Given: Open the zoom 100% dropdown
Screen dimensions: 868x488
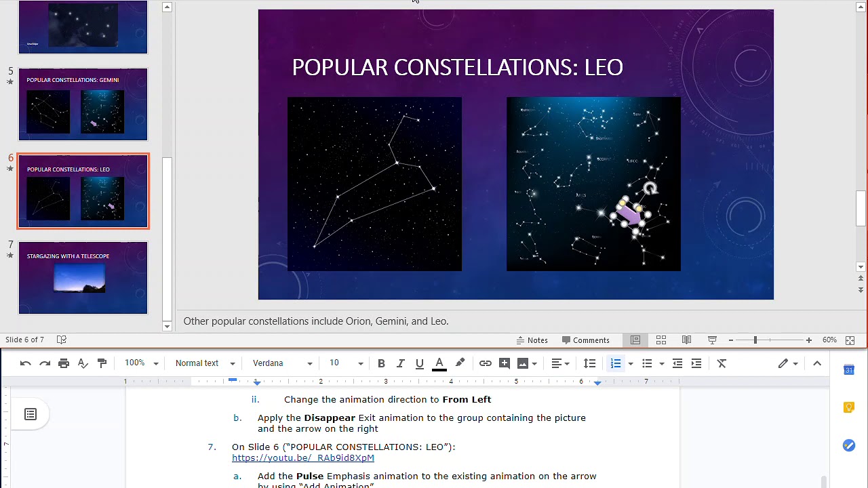Looking at the screenshot, I should (141, 363).
